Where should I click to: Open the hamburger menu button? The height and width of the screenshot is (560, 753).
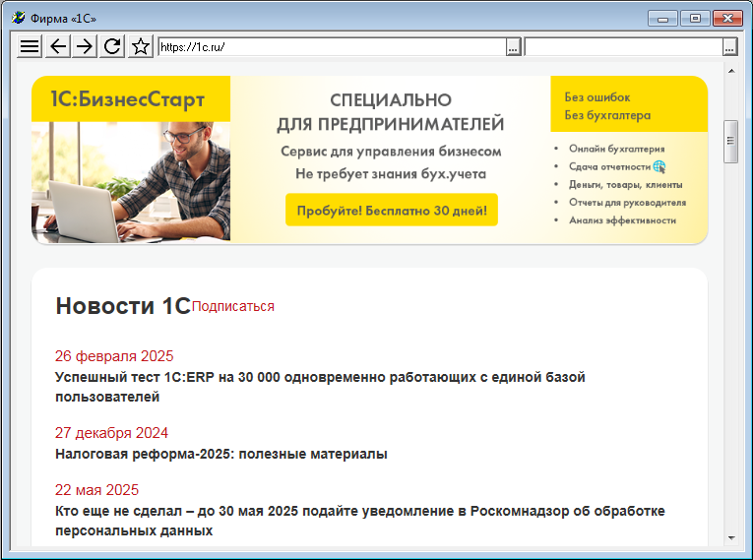pos(30,46)
